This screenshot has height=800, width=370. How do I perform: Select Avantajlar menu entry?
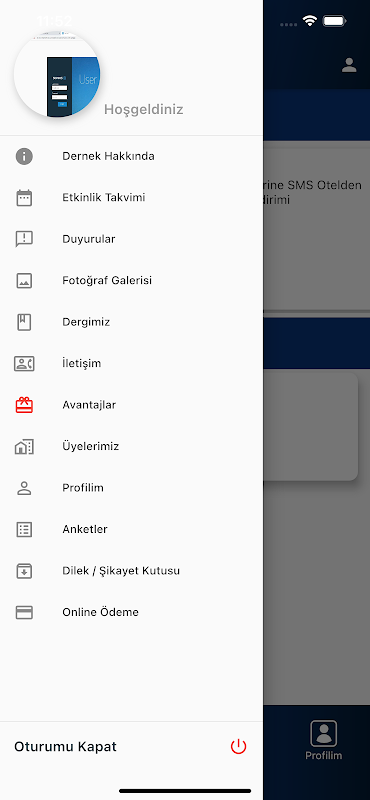click(131, 405)
